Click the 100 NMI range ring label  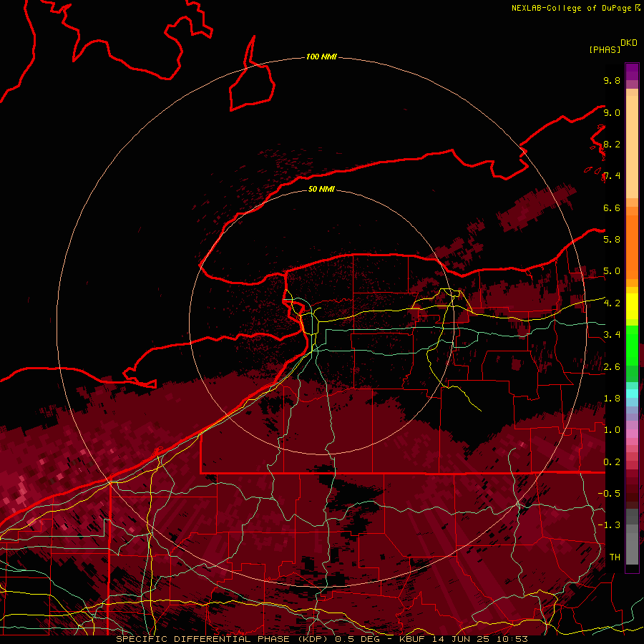[321, 57]
